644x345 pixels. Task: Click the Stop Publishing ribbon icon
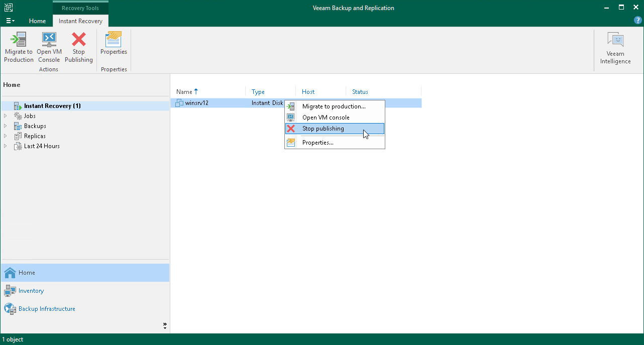pyautogui.click(x=78, y=45)
